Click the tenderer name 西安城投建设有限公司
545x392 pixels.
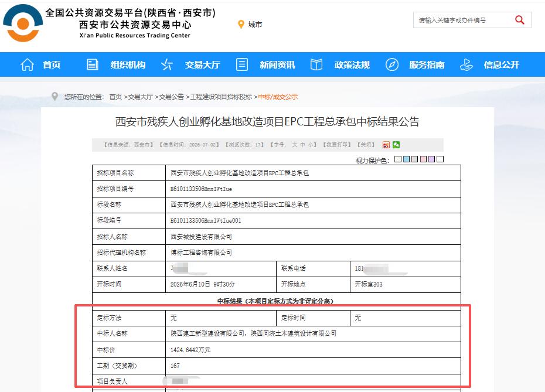click(x=201, y=236)
